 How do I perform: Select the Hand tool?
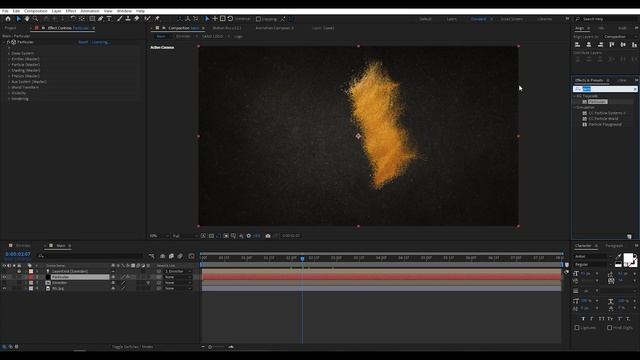tap(27, 19)
